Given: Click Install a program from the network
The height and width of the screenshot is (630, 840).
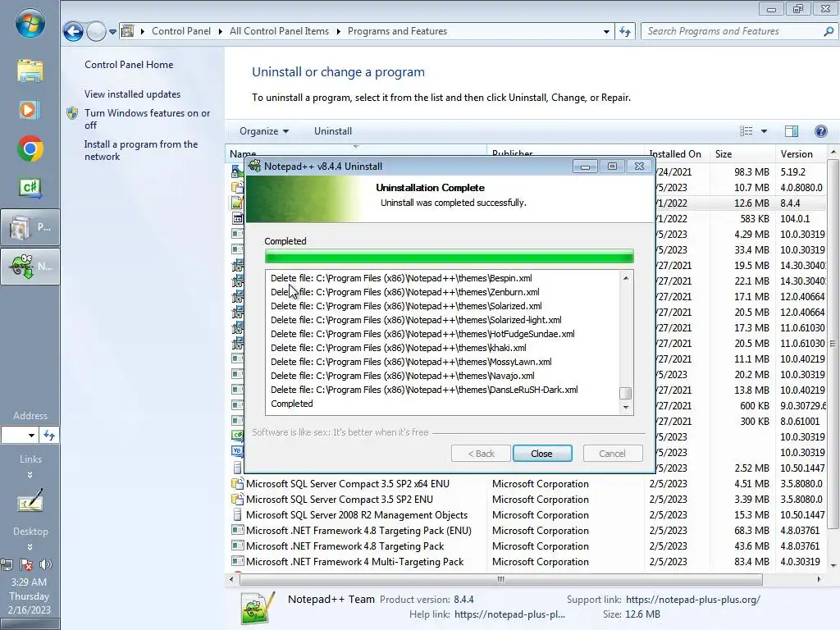Looking at the screenshot, I should pos(141,151).
